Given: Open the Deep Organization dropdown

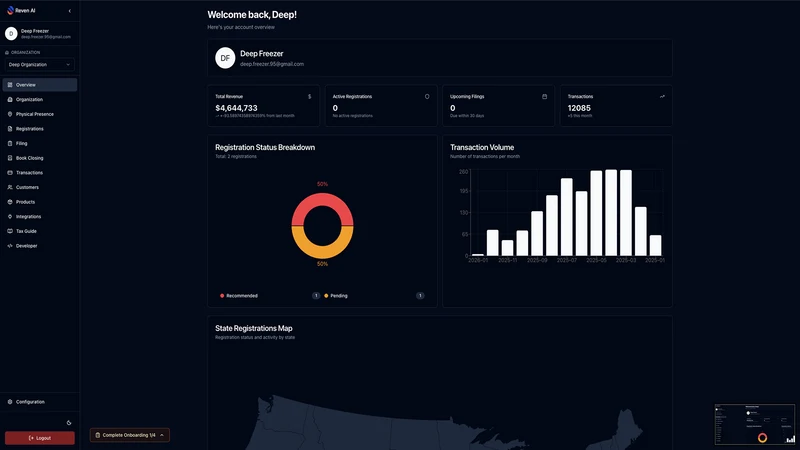Looking at the screenshot, I should (x=39, y=65).
